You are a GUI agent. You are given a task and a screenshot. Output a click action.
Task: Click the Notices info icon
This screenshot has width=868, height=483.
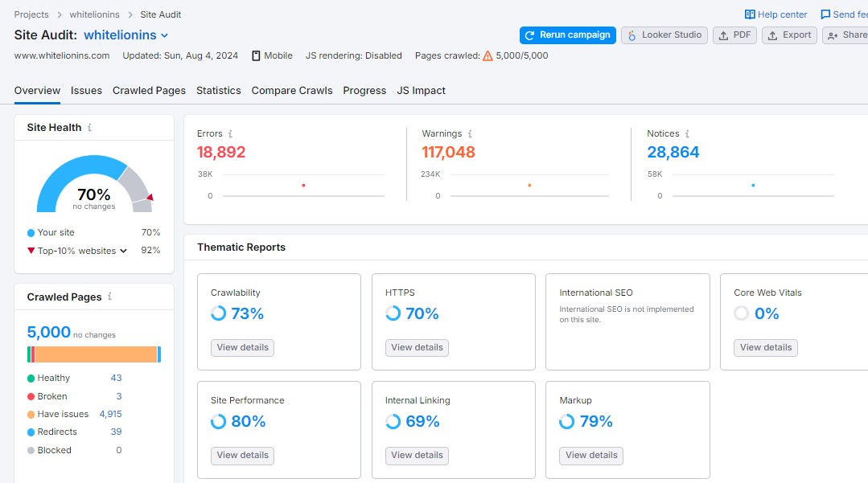(x=687, y=134)
